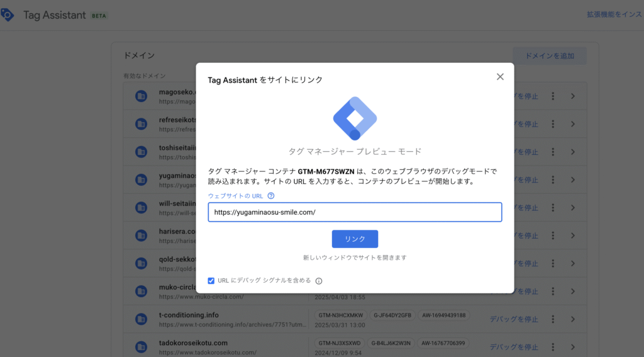Uncheck URL にデバッグ シグナルを含める checkbox
644x357 pixels.
[211, 281]
